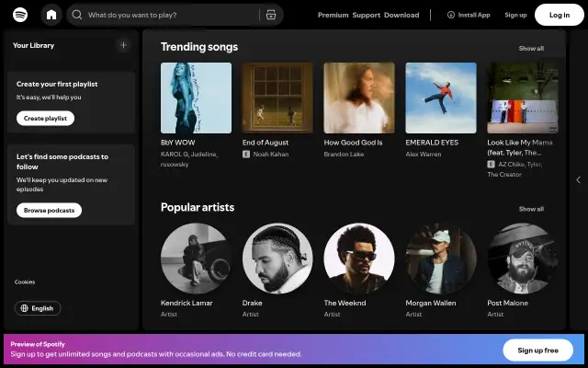Image resolution: width=588 pixels, height=368 pixels.
Task: Open the English language selector
Action: coord(38,308)
